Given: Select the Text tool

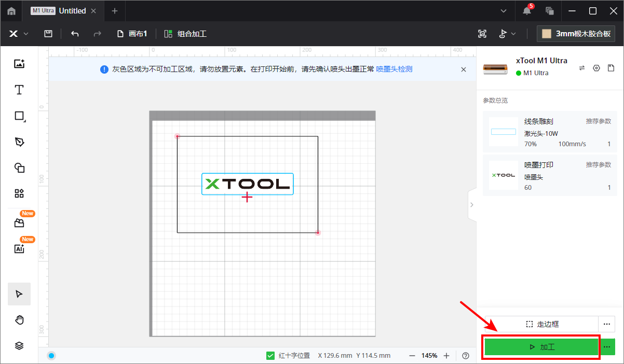Looking at the screenshot, I should [x=19, y=90].
